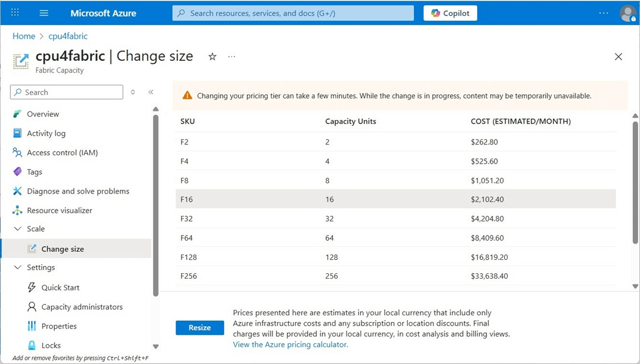Click the Search resources, services, and docs field
640x364 pixels.
(x=293, y=13)
